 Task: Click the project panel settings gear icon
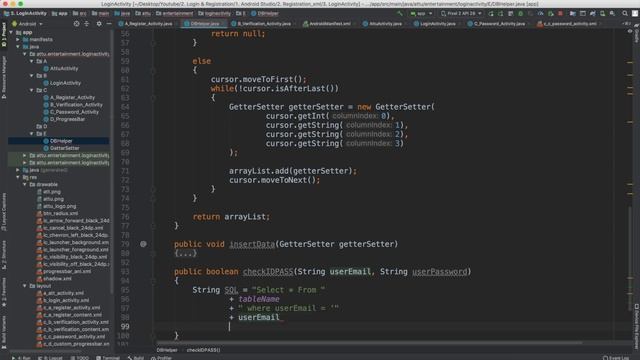pyautogui.click(x=99, y=24)
